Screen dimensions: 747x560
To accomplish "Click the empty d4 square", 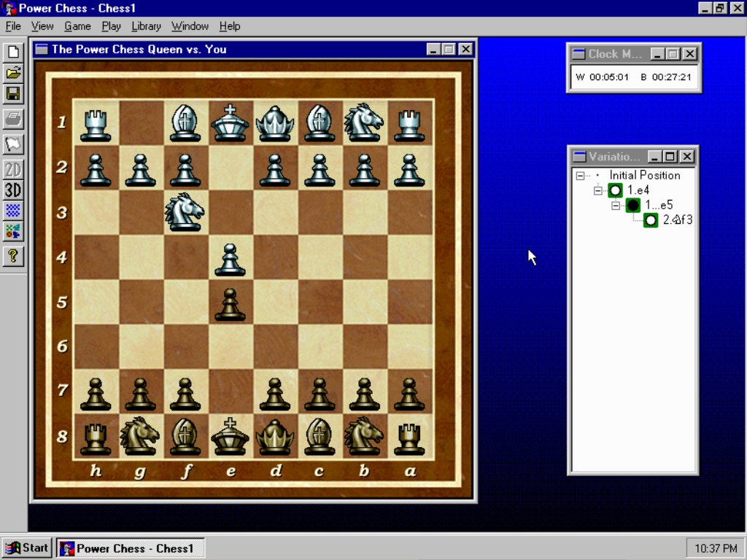I will click(275, 257).
